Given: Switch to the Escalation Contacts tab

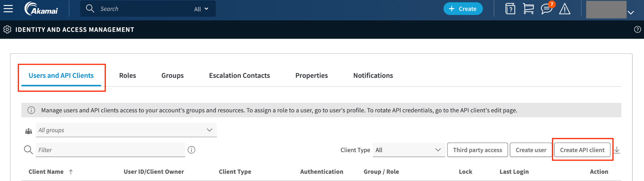Looking at the screenshot, I should (x=240, y=76).
